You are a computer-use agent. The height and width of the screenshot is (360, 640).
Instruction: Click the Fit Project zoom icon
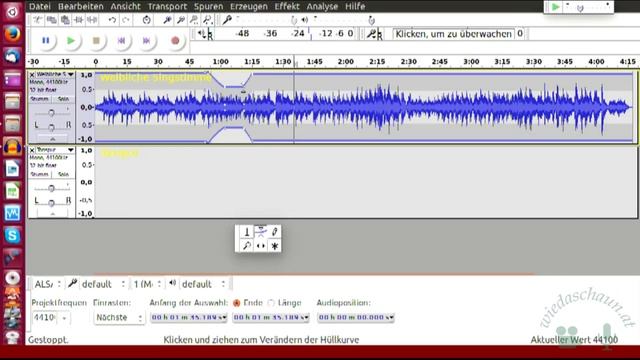point(208,20)
